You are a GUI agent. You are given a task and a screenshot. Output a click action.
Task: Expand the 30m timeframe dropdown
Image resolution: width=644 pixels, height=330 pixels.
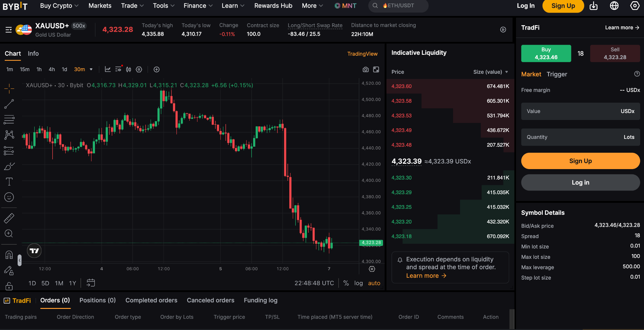[91, 69]
